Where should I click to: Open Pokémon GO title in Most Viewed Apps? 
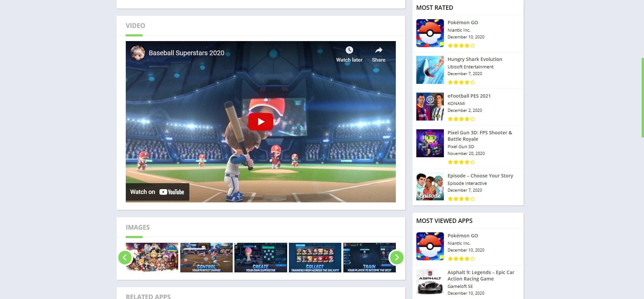(x=463, y=236)
